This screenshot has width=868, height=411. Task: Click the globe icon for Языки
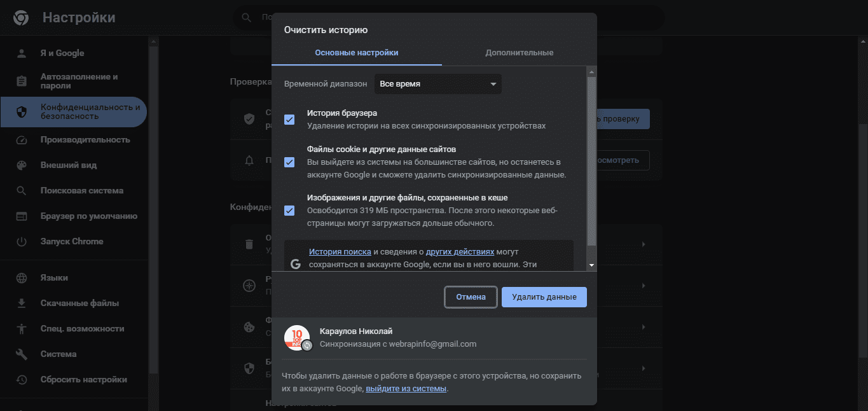coord(22,278)
